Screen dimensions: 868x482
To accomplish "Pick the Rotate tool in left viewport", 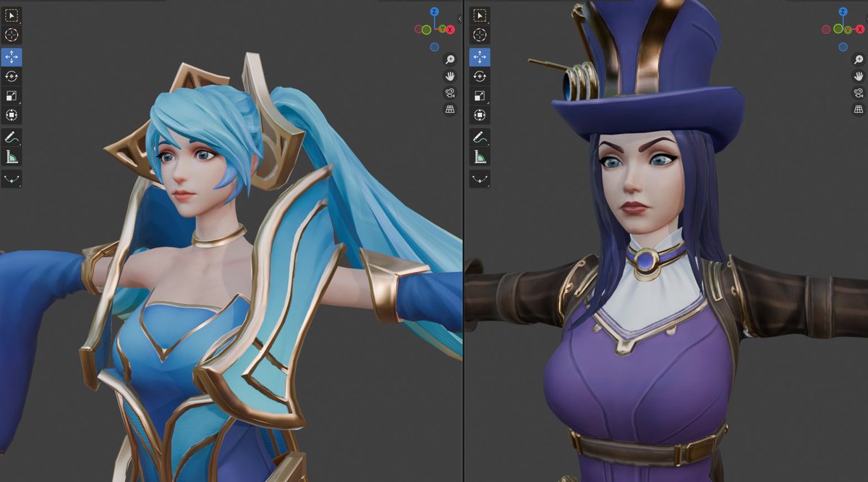I will tap(12, 76).
